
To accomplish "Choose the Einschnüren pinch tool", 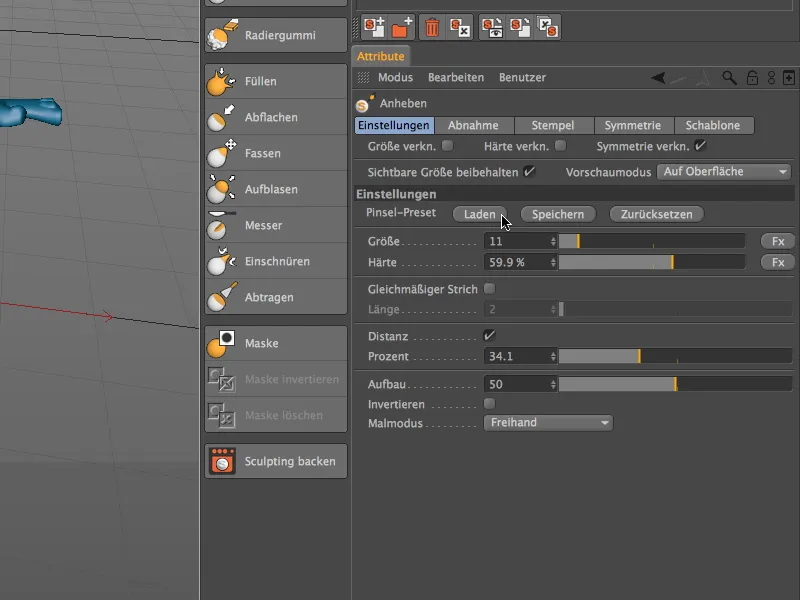I will point(276,261).
